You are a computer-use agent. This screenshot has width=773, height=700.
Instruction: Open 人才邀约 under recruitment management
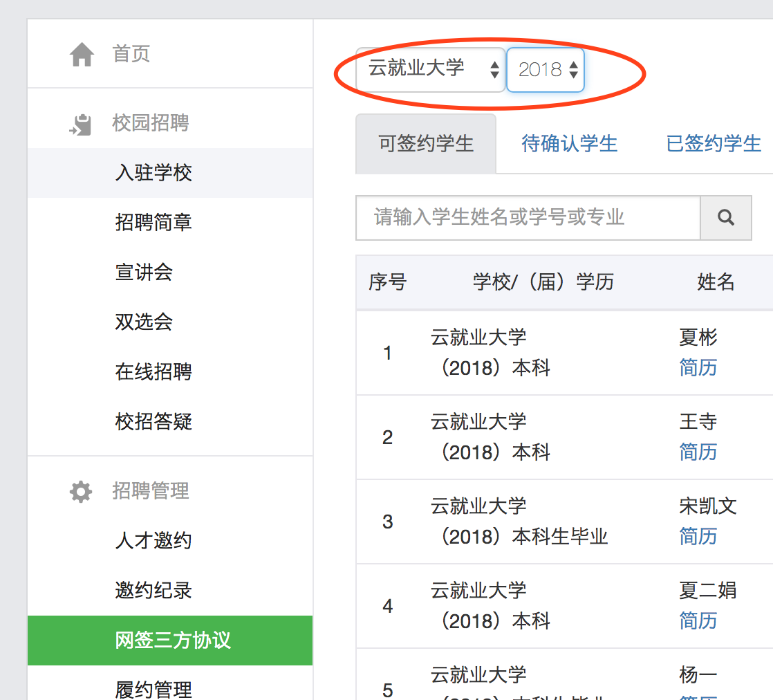pos(153,541)
